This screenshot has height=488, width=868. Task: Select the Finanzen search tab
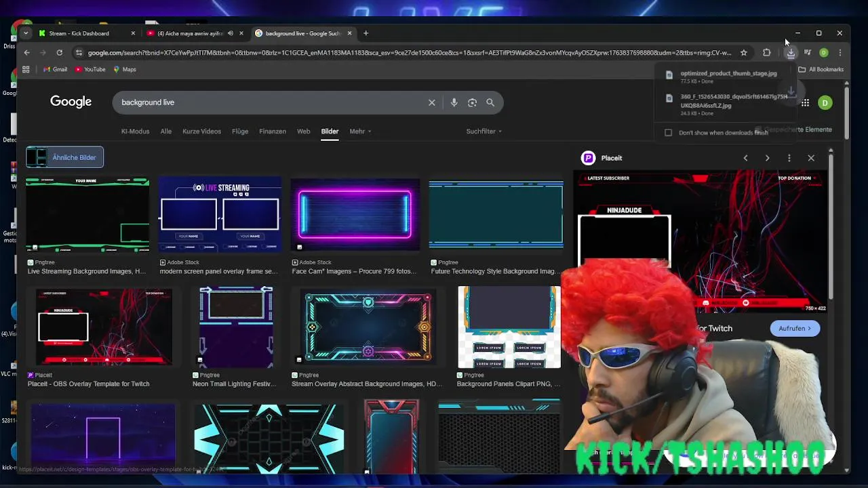click(x=273, y=131)
